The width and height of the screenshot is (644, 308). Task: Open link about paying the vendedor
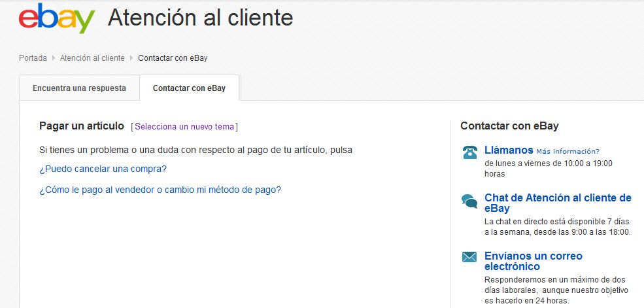tap(160, 190)
